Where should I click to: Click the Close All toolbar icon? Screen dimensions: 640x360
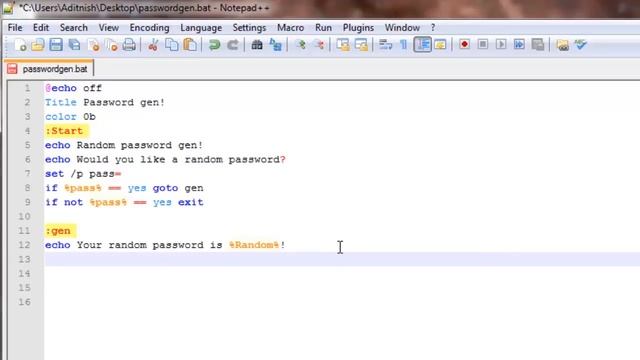[x=111, y=45]
